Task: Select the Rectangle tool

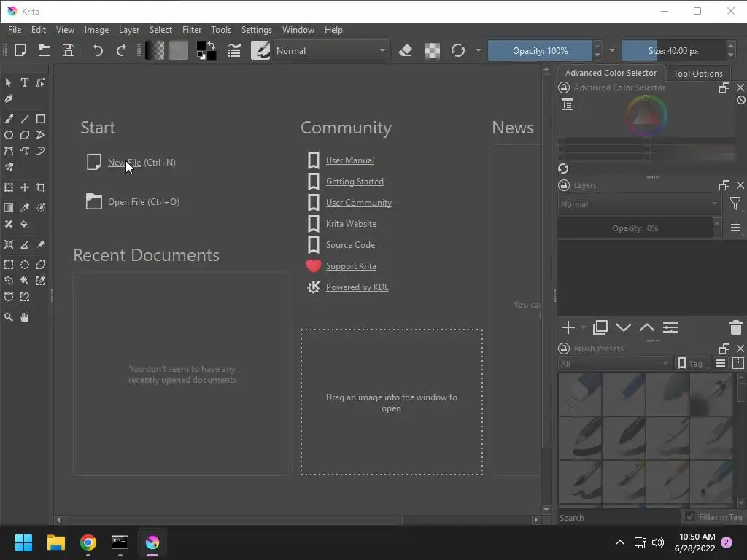Action: point(41,119)
